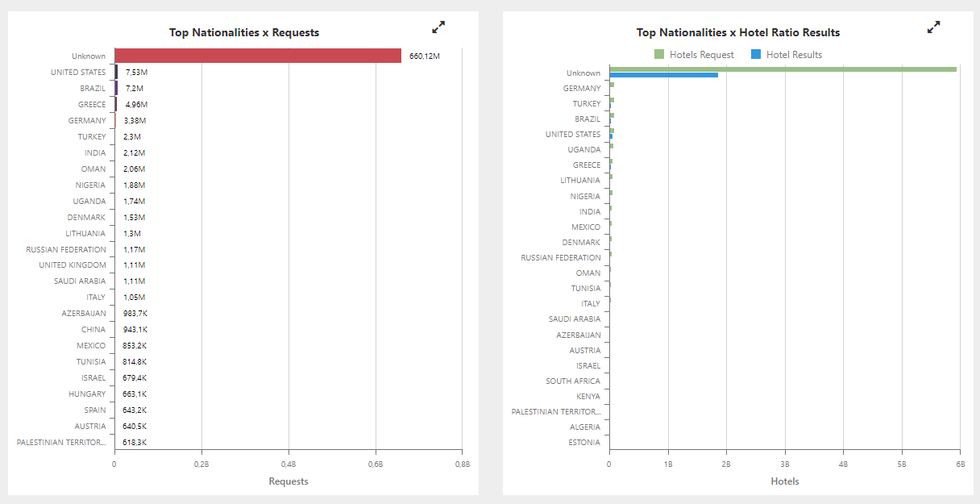Click the green Hotels Request legend swatch
The image size is (980, 504).
[x=658, y=54]
